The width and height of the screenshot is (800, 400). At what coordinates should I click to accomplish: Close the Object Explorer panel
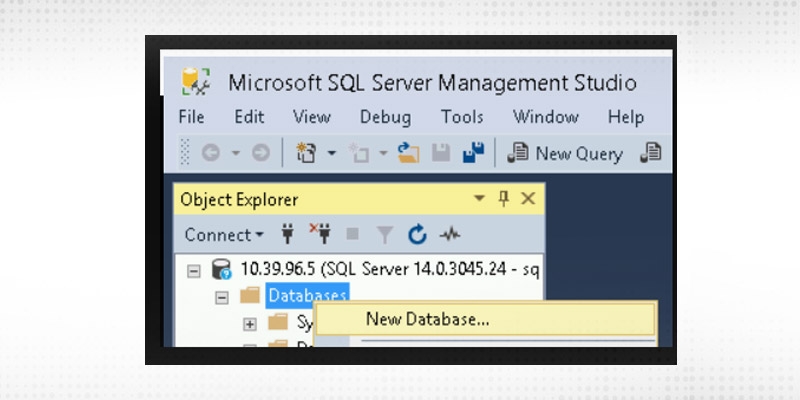point(528,198)
